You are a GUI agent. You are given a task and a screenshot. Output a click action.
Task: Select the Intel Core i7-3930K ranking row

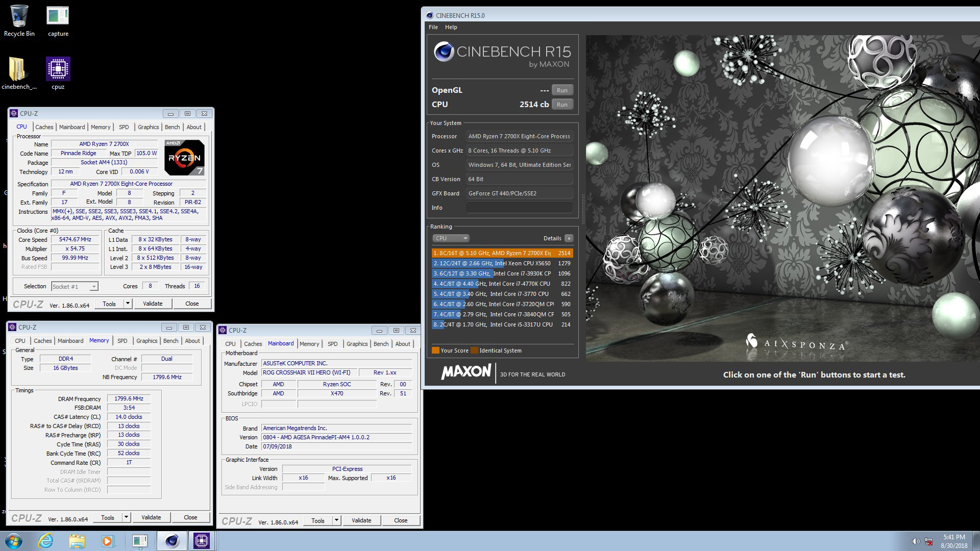pyautogui.click(x=502, y=273)
